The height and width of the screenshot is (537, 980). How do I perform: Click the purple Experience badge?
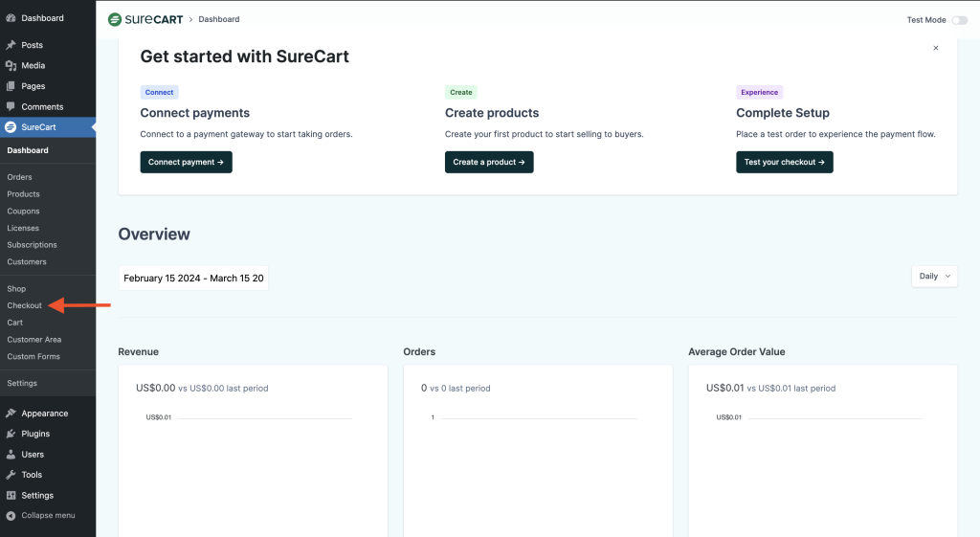pyautogui.click(x=759, y=93)
